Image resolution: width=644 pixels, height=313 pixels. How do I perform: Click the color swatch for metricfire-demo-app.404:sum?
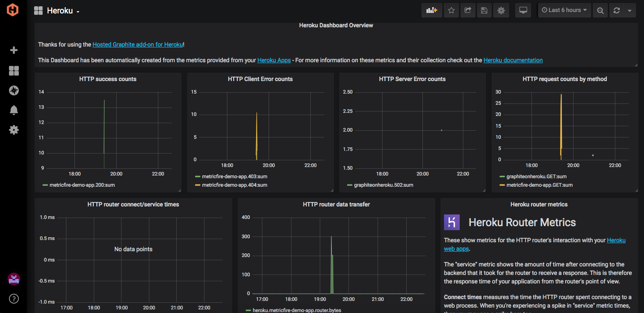click(x=197, y=185)
